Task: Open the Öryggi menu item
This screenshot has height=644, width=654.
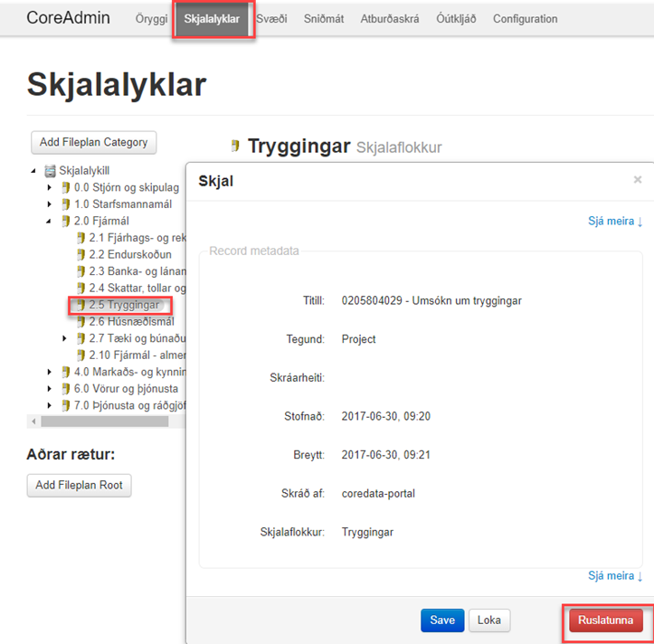Action: [x=150, y=19]
